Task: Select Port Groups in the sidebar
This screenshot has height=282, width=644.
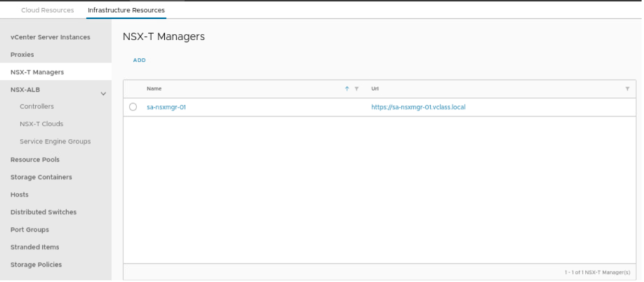Action: pos(30,230)
